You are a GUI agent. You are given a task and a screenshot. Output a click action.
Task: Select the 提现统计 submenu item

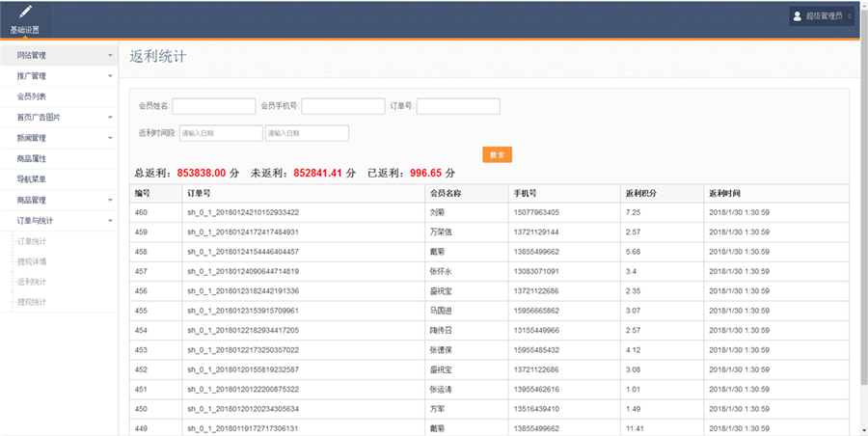[32, 302]
